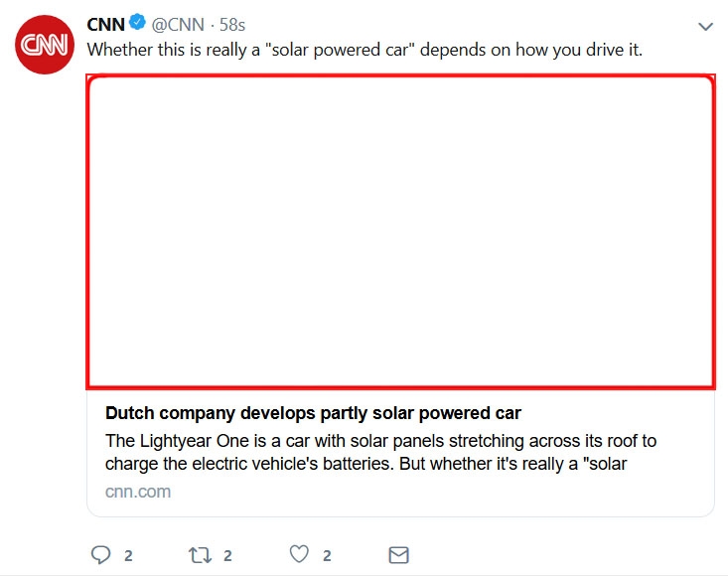728x577 pixels.
Task: Retweet with the arrows icon
Action: pyautogui.click(x=200, y=555)
